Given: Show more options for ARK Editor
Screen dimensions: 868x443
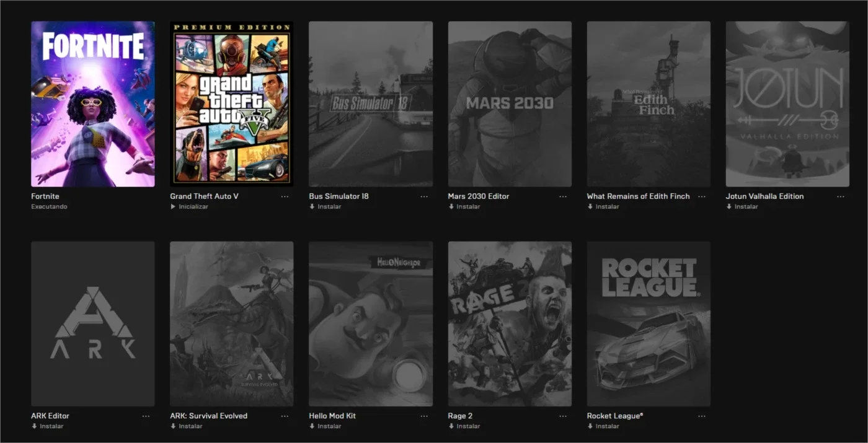Looking at the screenshot, I should click(x=146, y=416).
